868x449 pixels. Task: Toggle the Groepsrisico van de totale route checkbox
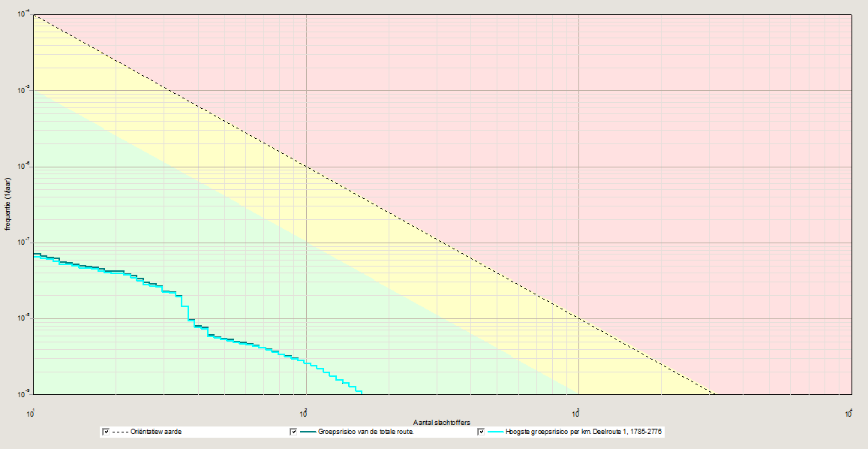293,432
